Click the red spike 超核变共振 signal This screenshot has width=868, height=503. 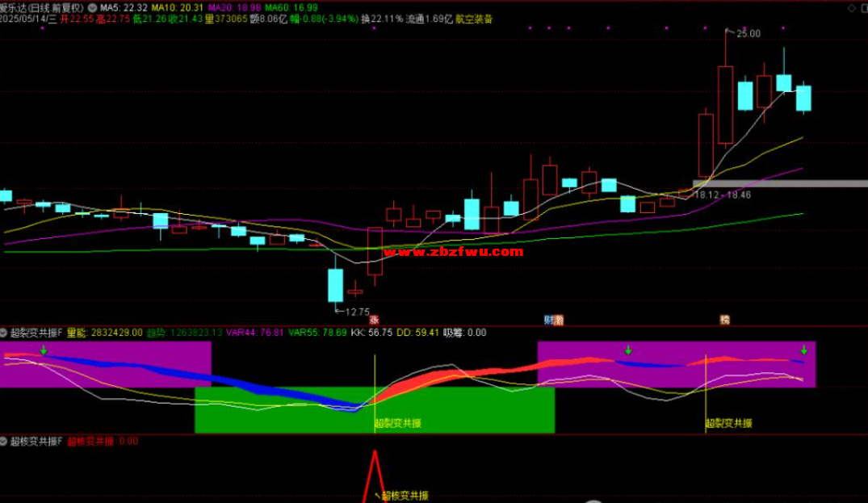point(375,470)
